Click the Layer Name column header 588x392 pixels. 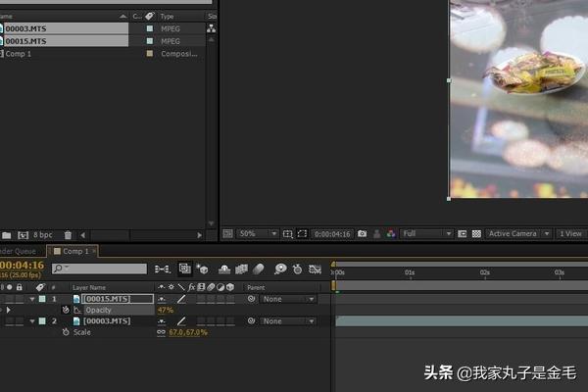coord(89,288)
